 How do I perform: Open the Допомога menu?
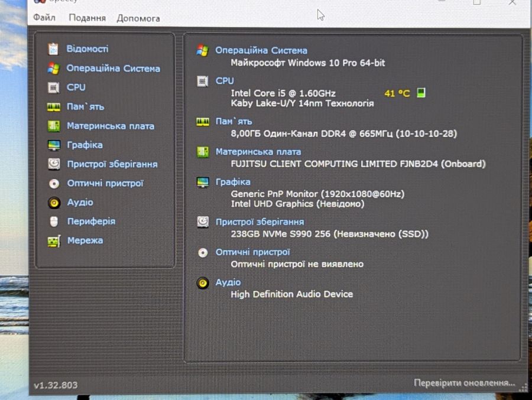point(138,18)
